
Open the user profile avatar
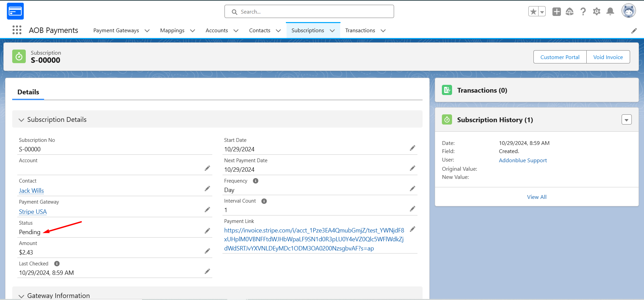coord(628,11)
